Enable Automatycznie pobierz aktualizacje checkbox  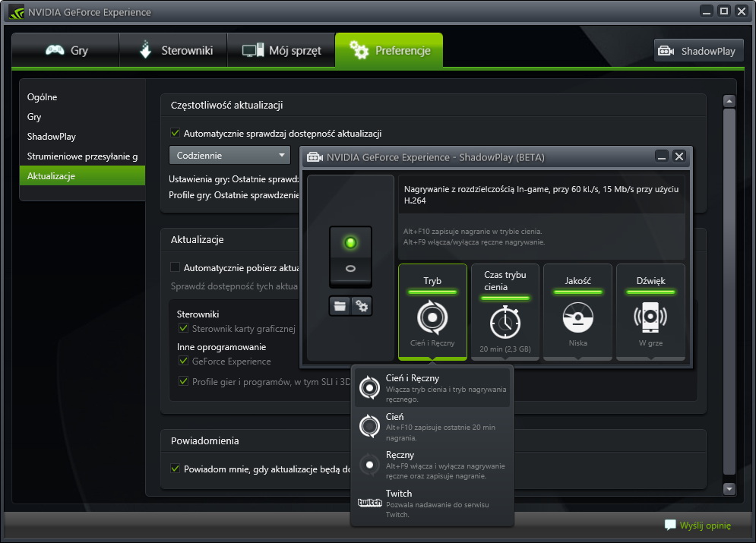(x=175, y=267)
